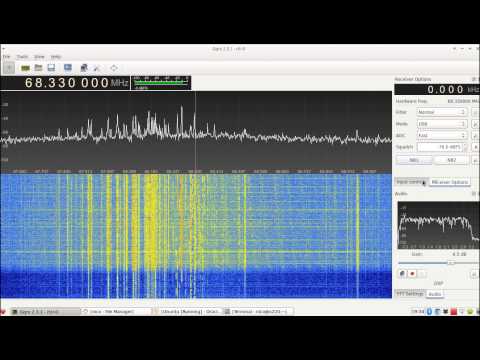Toggle the NB1 noise blanker button

pyautogui.click(x=414, y=160)
